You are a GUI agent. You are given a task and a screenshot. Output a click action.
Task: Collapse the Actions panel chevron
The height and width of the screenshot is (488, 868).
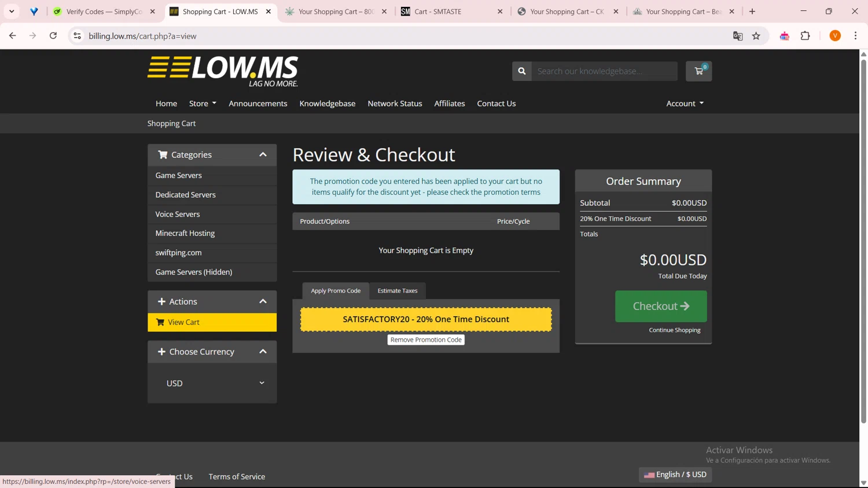click(263, 301)
